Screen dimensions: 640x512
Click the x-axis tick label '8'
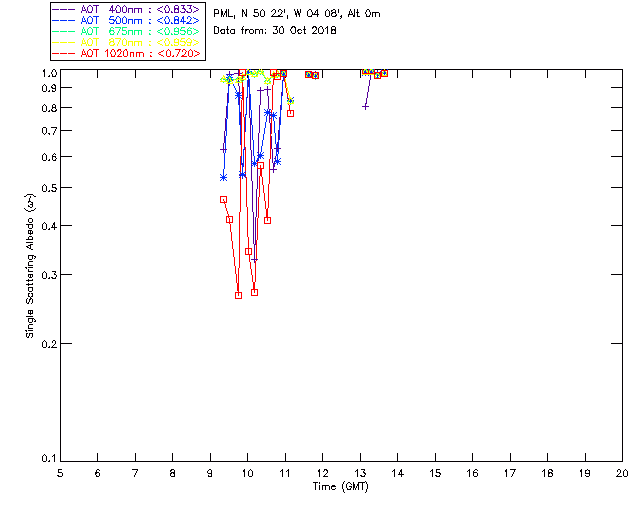pos(173,474)
